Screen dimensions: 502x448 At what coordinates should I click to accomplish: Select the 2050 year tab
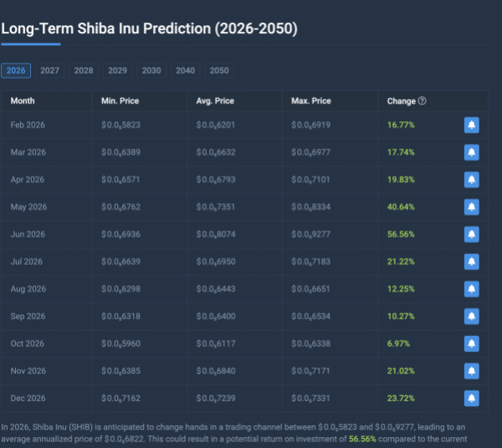click(x=219, y=71)
